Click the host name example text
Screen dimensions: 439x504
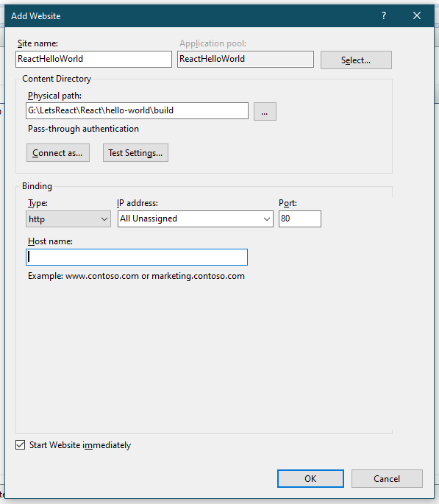coord(136,276)
